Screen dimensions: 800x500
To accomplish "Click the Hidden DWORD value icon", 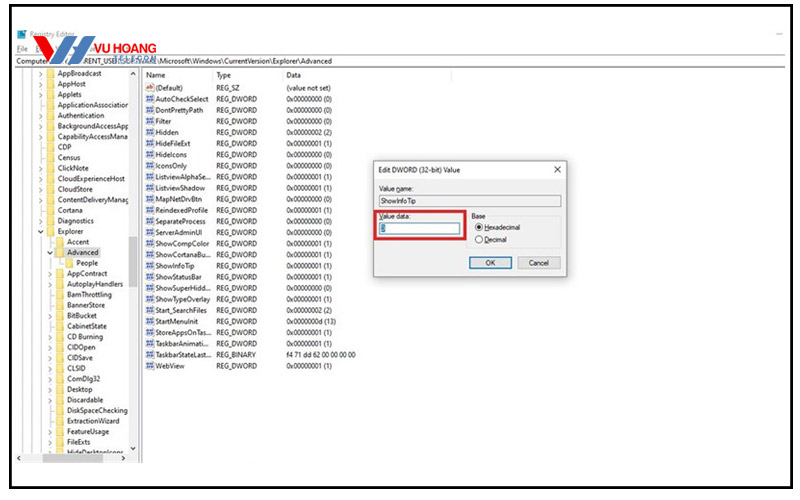I will click(x=150, y=132).
